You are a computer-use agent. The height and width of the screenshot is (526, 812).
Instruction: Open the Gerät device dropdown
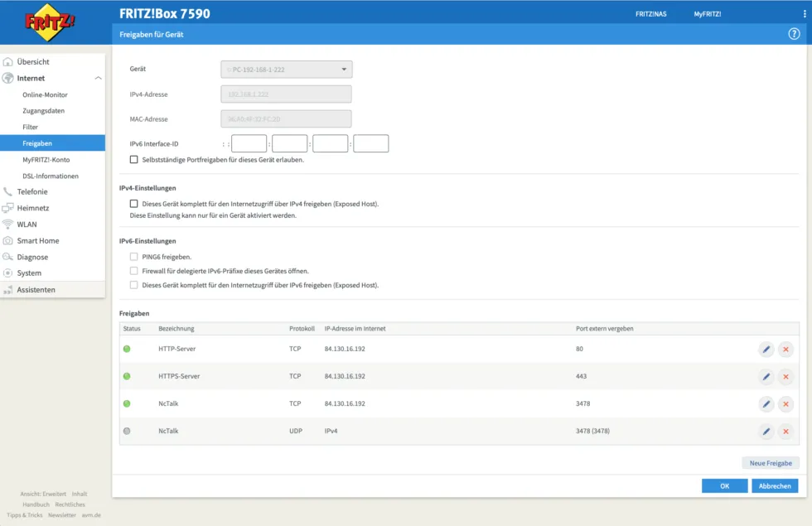tap(286, 70)
